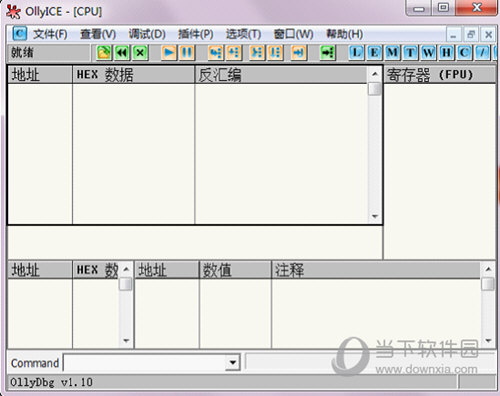Screen dimensions: 500x396
Task: Click the Restart program rewind icon
Action: [x=122, y=53]
